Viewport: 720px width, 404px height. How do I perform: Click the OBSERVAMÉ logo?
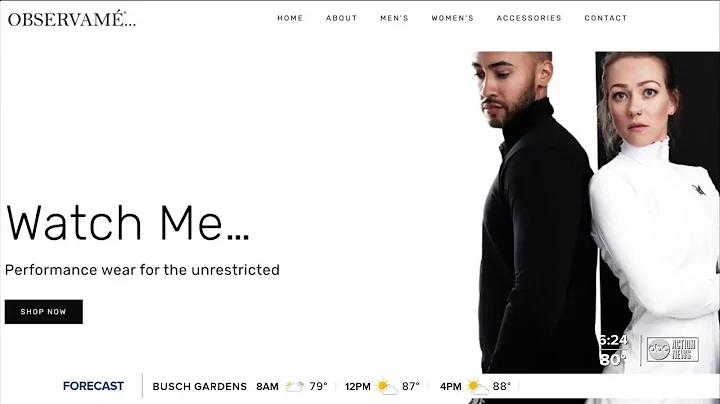pos(72,19)
